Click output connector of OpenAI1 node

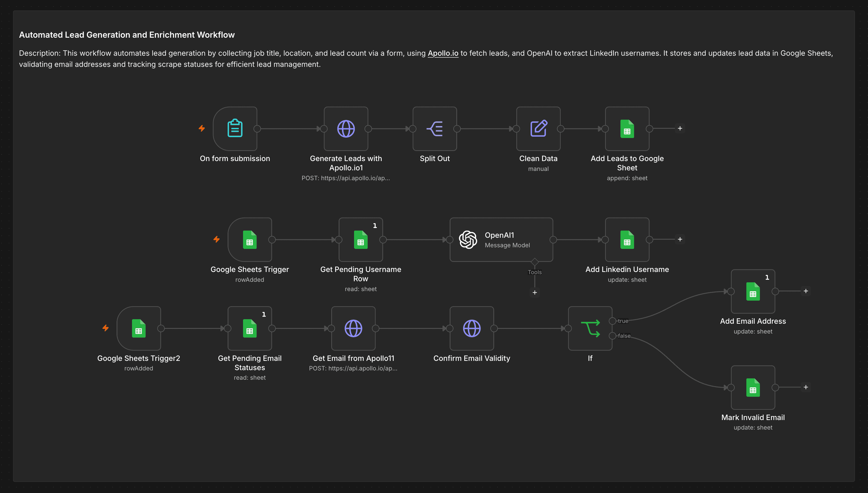553,240
